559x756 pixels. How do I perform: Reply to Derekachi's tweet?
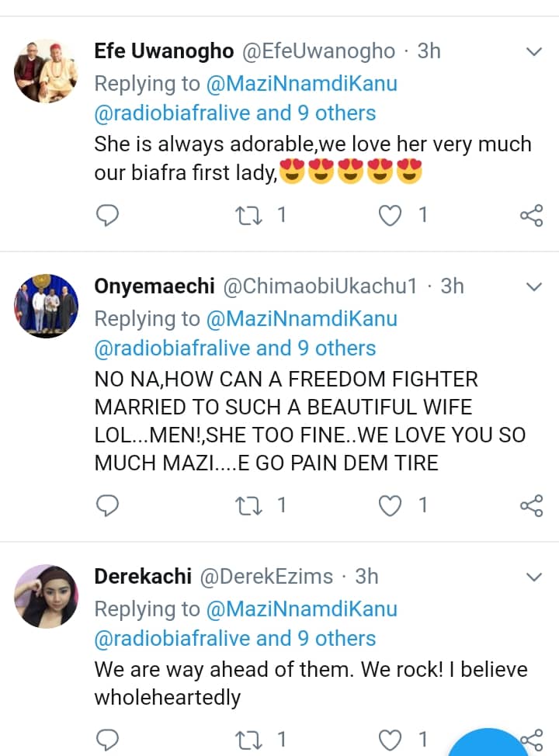click(x=106, y=738)
